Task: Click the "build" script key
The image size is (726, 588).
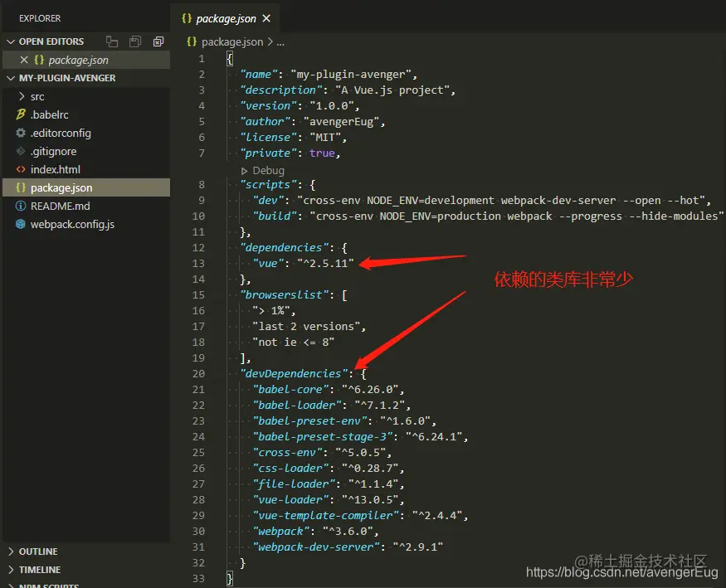Action: point(275,216)
